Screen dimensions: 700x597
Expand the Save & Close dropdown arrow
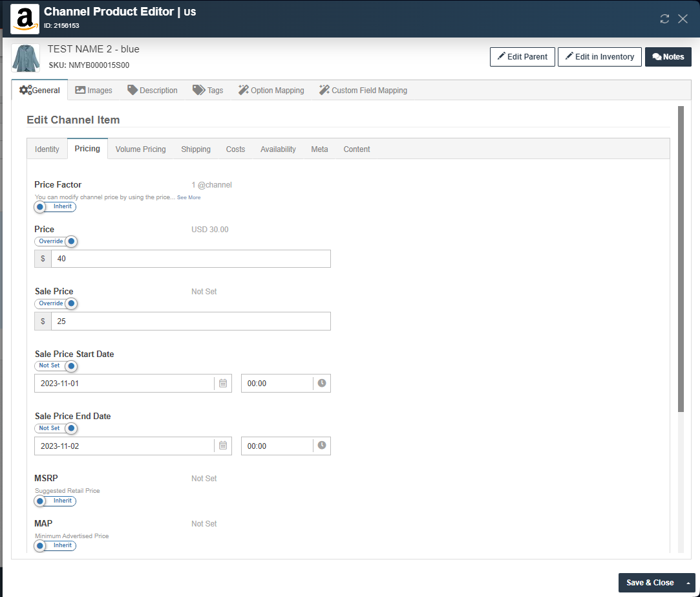[x=688, y=583]
